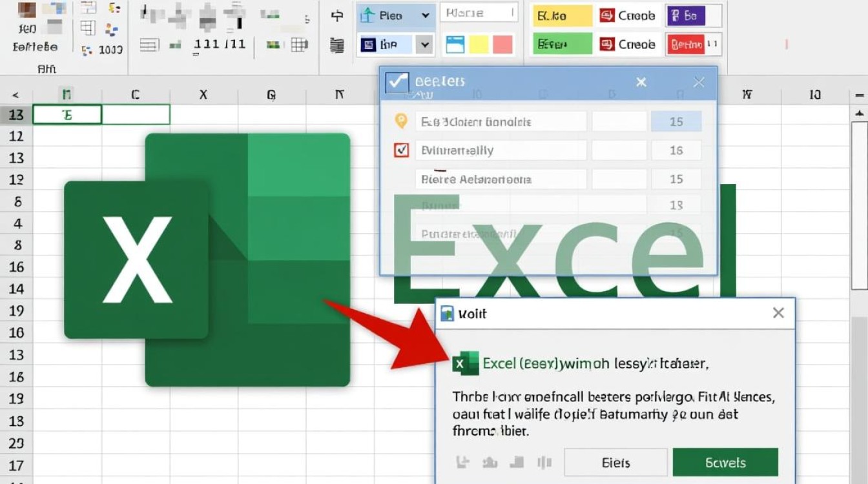The image size is (868, 484).
Task: Click the small icon in 'Voiit' dialog title
Action: 447,314
